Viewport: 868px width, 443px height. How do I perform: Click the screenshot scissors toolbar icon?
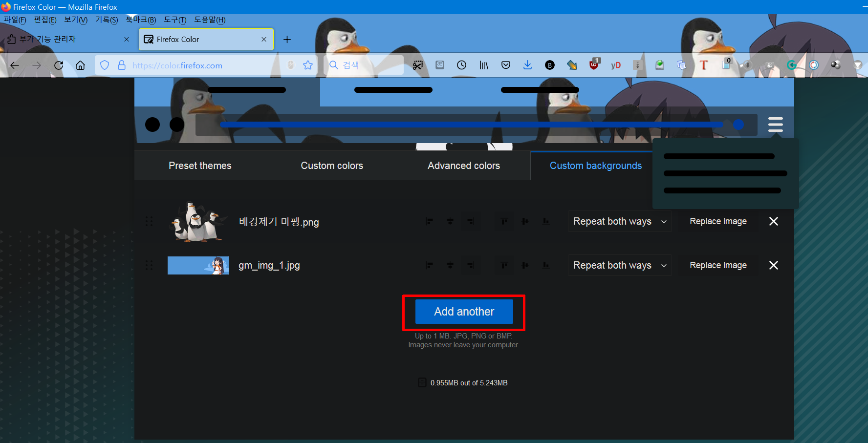[x=417, y=65]
